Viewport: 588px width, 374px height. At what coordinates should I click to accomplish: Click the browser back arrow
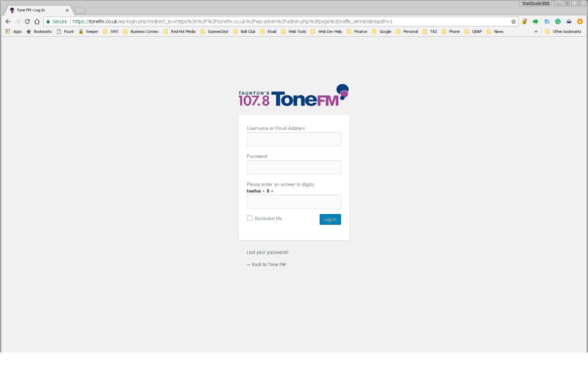(8, 21)
